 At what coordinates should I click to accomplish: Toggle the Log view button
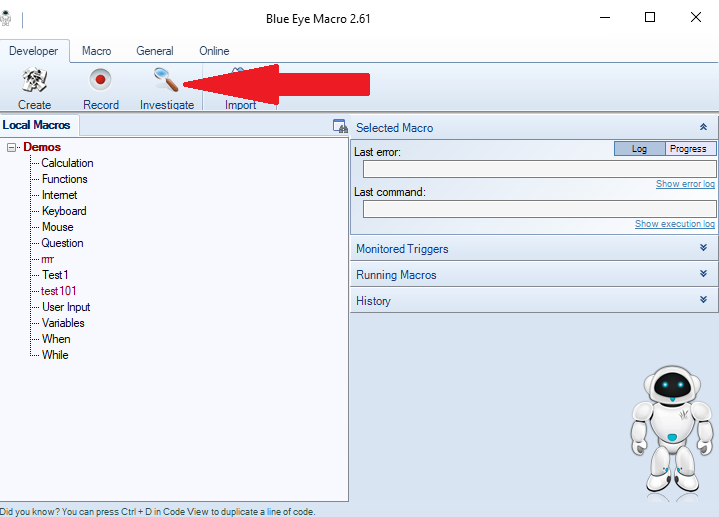point(639,149)
